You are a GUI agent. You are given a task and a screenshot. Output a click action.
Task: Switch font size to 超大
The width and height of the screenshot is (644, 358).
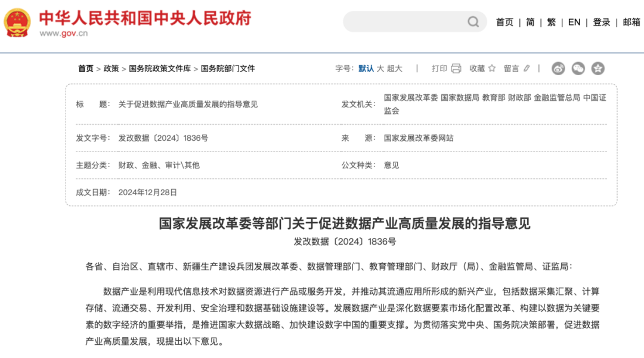[395, 69]
